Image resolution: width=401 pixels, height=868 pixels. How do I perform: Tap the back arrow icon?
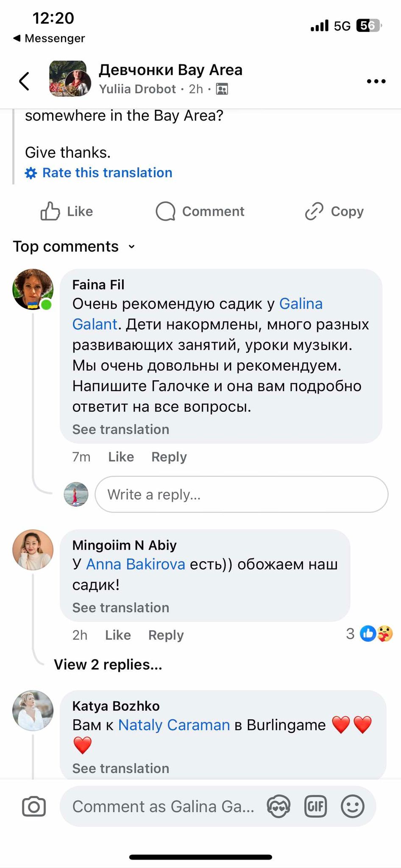(25, 81)
